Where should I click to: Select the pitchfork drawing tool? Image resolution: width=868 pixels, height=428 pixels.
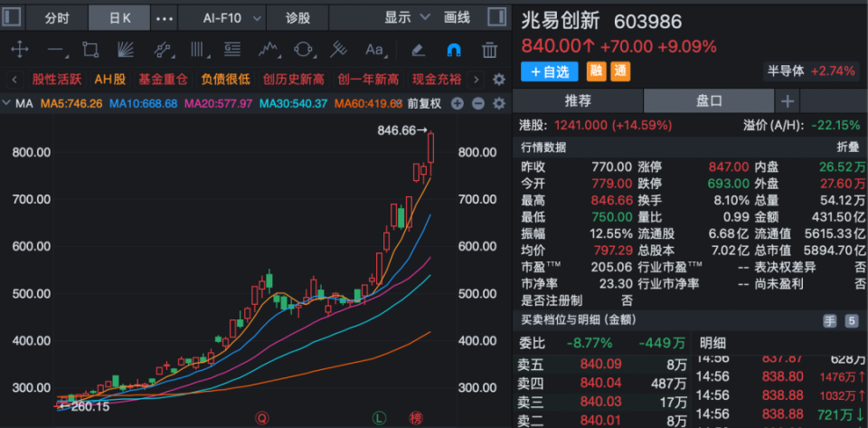click(338, 50)
